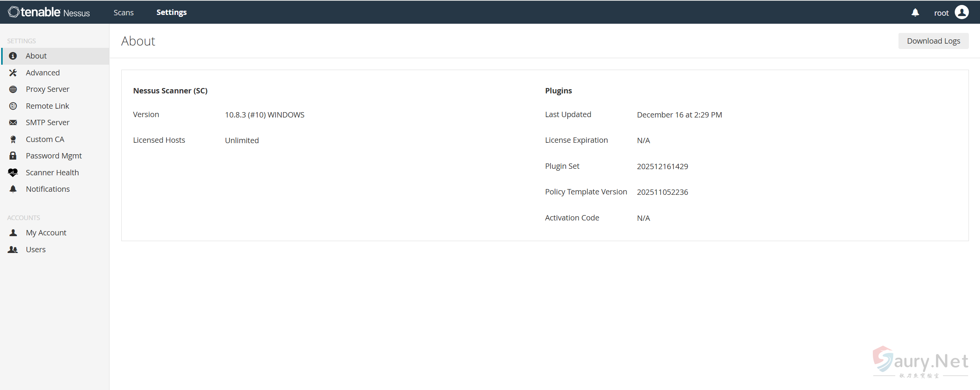
Task: Click the Proxy Server globe icon
Action: click(x=13, y=89)
